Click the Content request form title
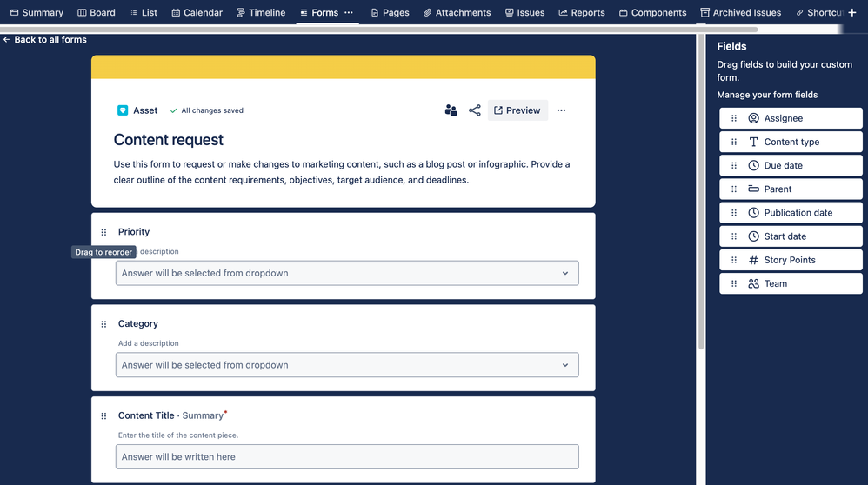 coord(168,140)
